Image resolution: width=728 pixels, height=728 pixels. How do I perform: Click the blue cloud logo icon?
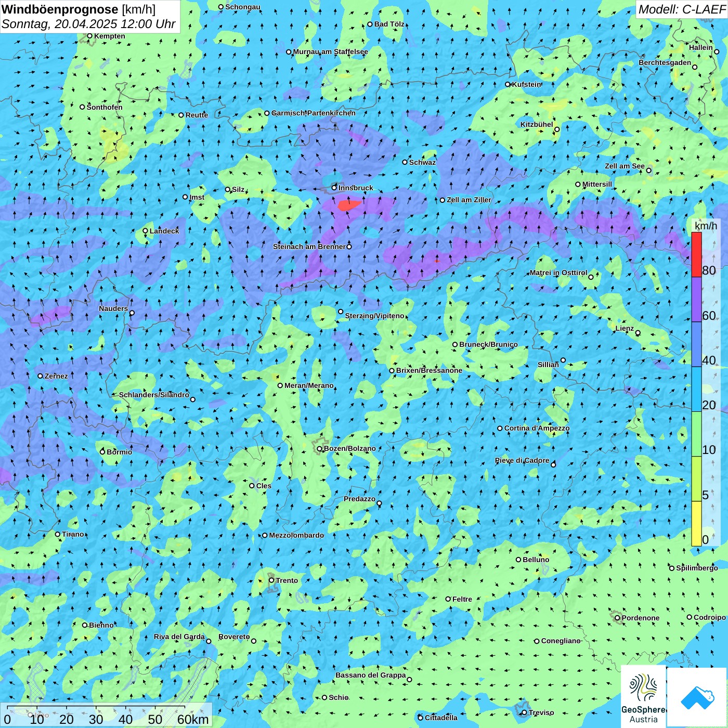coord(697,697)
